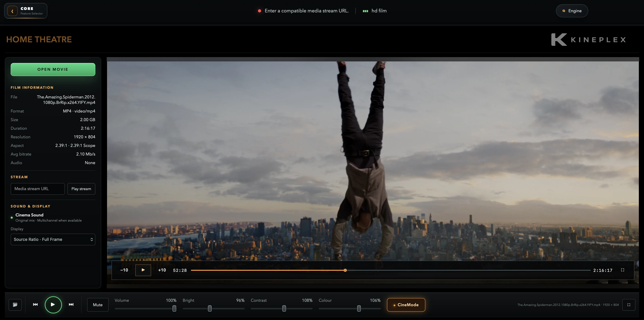Screen dimensions: 644x320
Task: Start playback with green circular play button
Action: coord(53,305)
